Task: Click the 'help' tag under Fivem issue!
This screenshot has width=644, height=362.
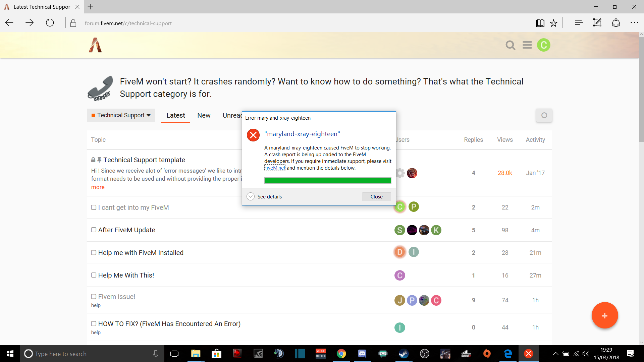Action: (x=96, y=305)
